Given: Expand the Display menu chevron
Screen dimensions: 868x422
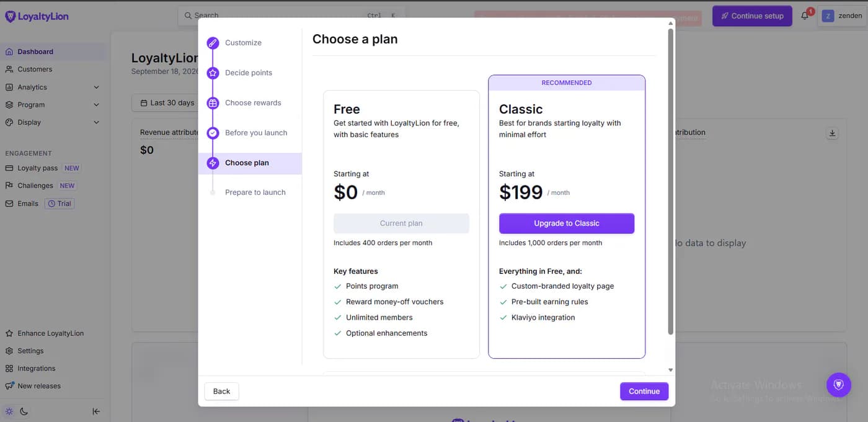Looking at the screenshot, I should click(96, 122).
